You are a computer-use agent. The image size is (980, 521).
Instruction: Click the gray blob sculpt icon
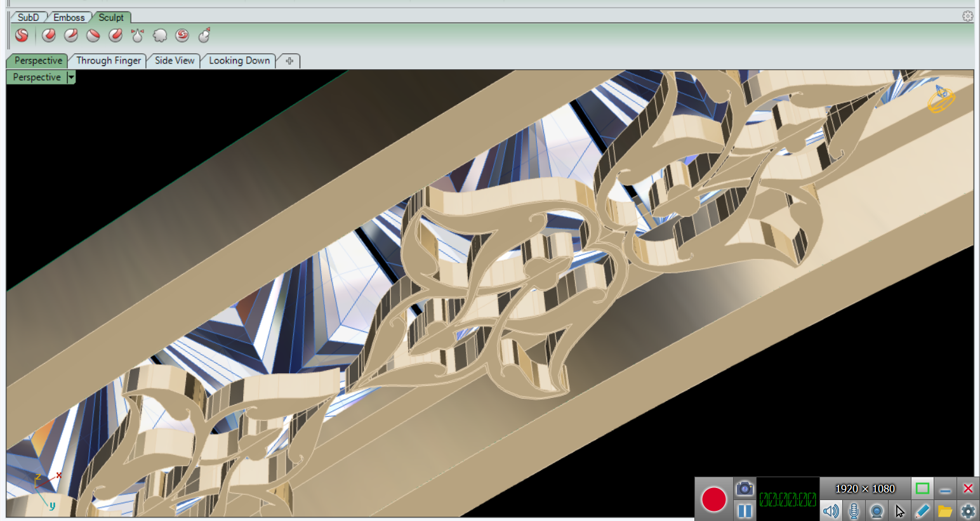coord(160,36)
